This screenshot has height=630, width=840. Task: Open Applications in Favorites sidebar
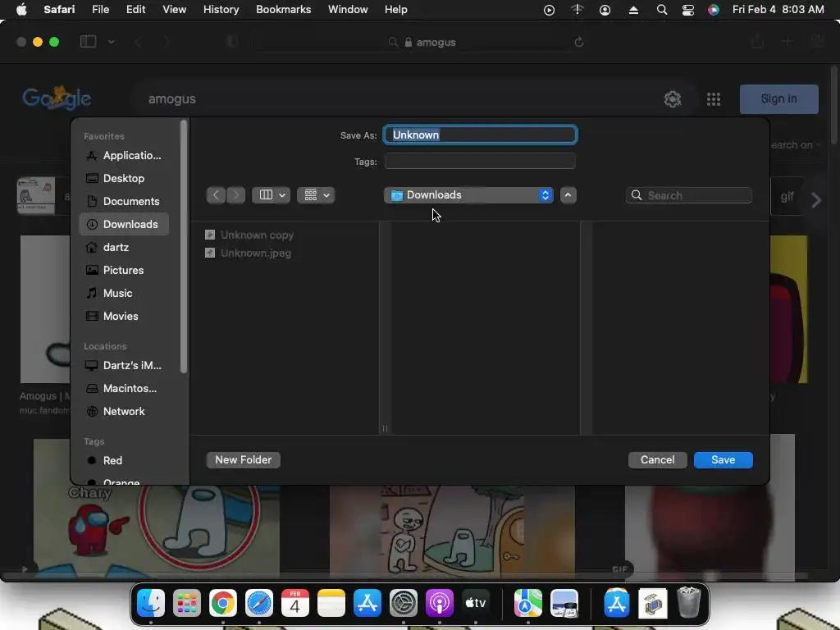[x=124, y=155]
